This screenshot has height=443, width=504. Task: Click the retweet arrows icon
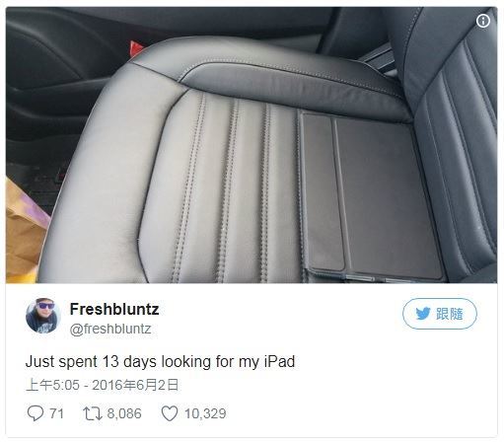[93, 413]
